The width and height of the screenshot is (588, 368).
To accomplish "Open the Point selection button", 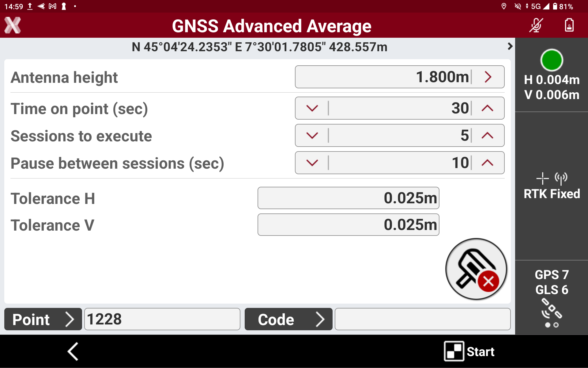I will click(x=43, y=319).
